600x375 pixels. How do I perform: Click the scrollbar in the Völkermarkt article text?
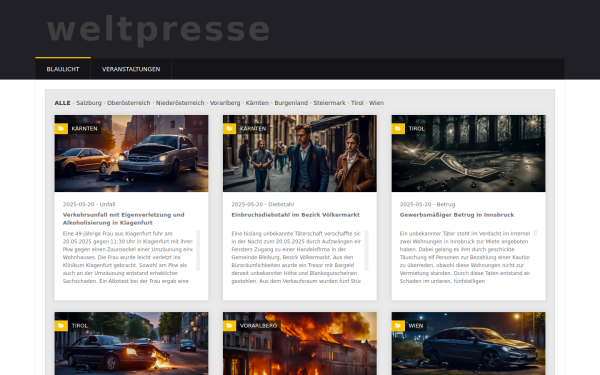[x=366, y=250]
